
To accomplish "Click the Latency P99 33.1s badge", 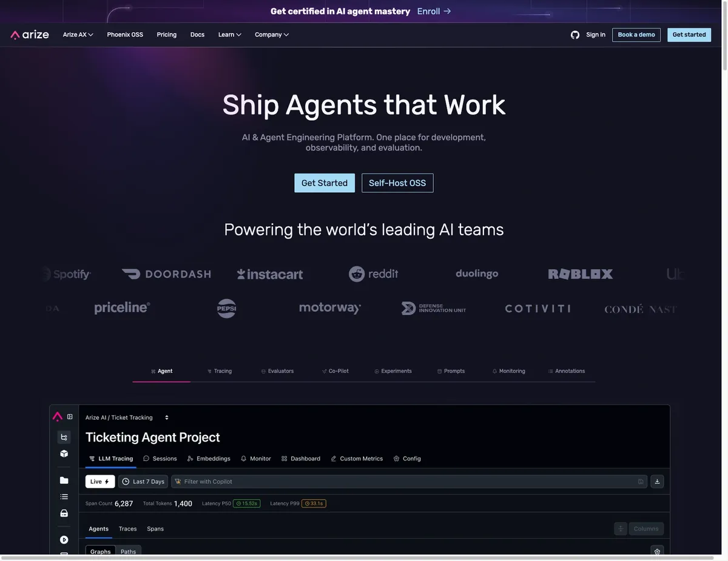I will (314, 503).
